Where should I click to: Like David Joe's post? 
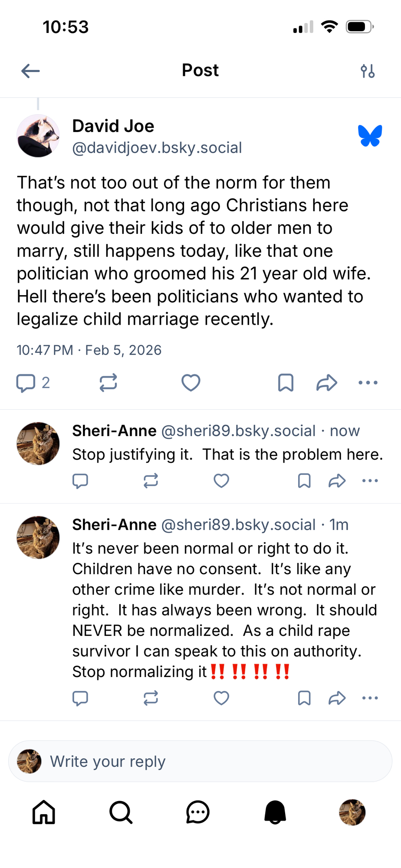191,383
